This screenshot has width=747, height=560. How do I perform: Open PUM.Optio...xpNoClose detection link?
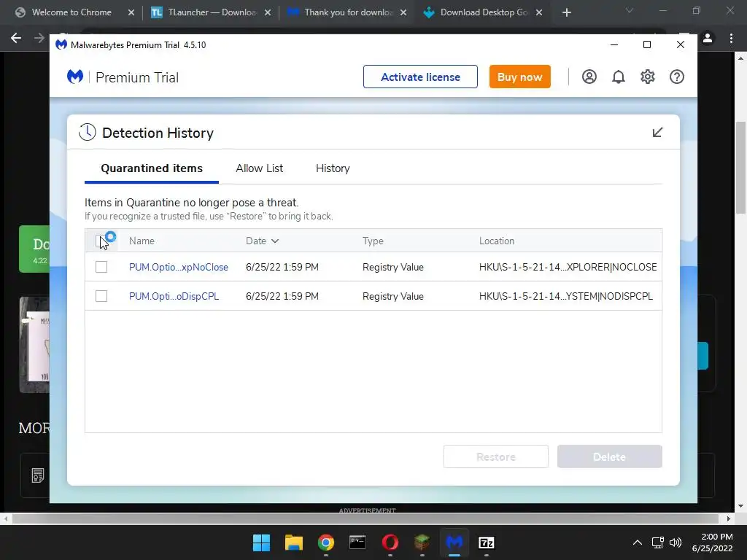[x=179, y=267]
